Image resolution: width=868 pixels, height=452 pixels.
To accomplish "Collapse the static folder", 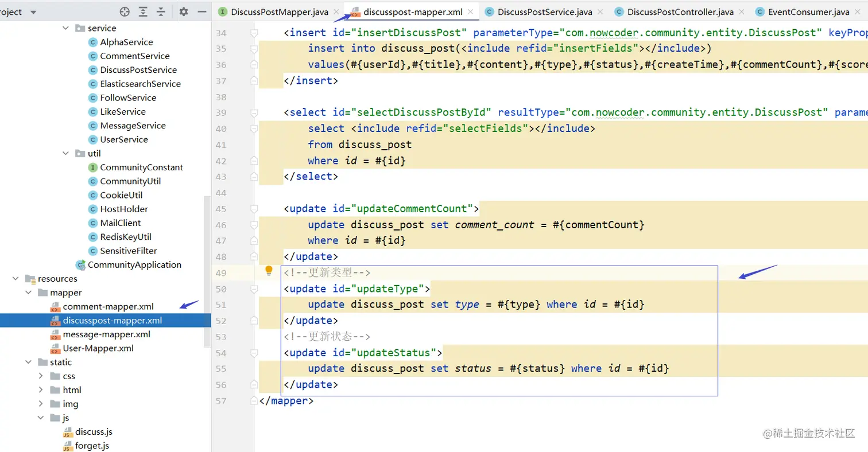I will point(28,362).
